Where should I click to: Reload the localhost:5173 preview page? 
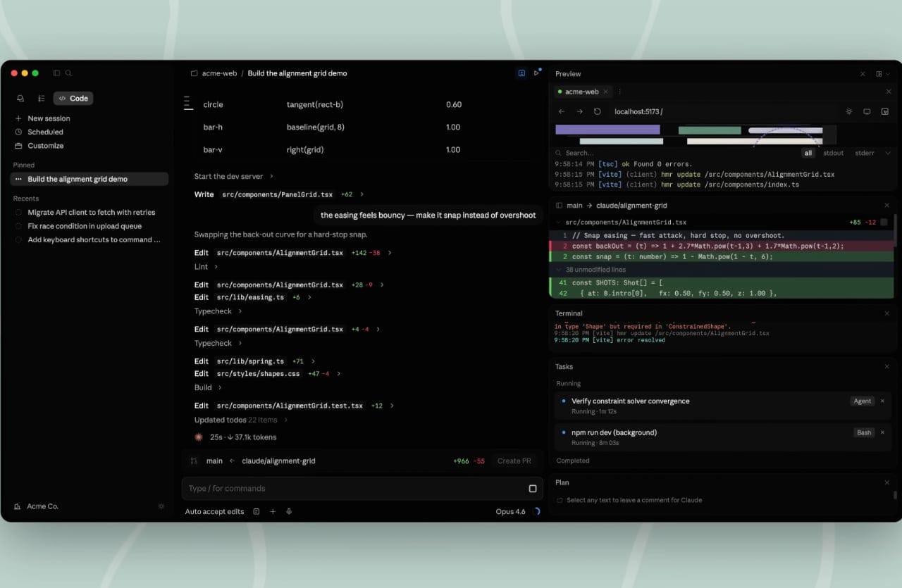[x=595, y=111]
